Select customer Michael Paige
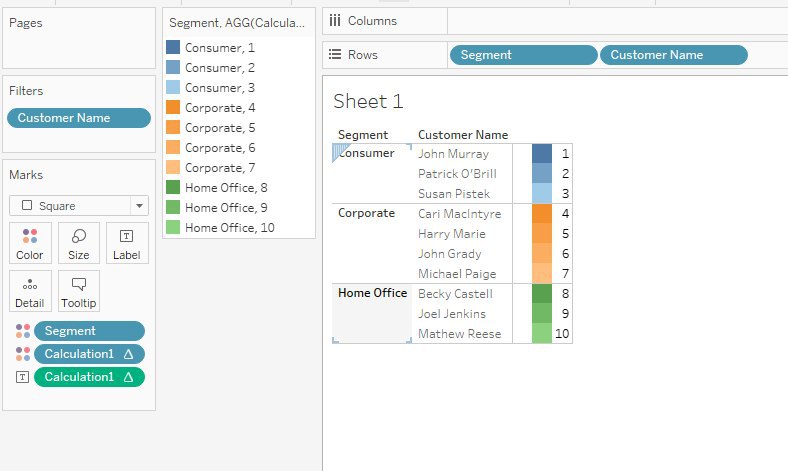The height and width of the screenshot is (471, 788). point(457,273)
